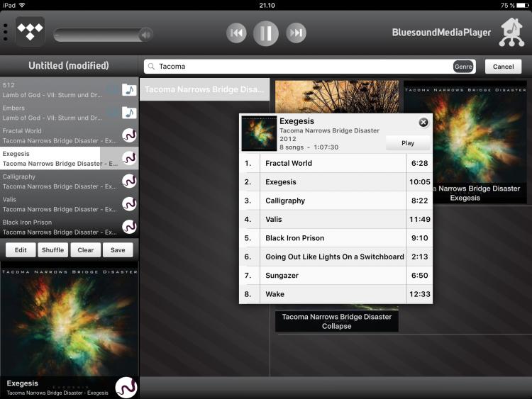Click the music folder icon beside Embers
The width and height of the screenshot is (532, 399).
click(x=129, y=113)
